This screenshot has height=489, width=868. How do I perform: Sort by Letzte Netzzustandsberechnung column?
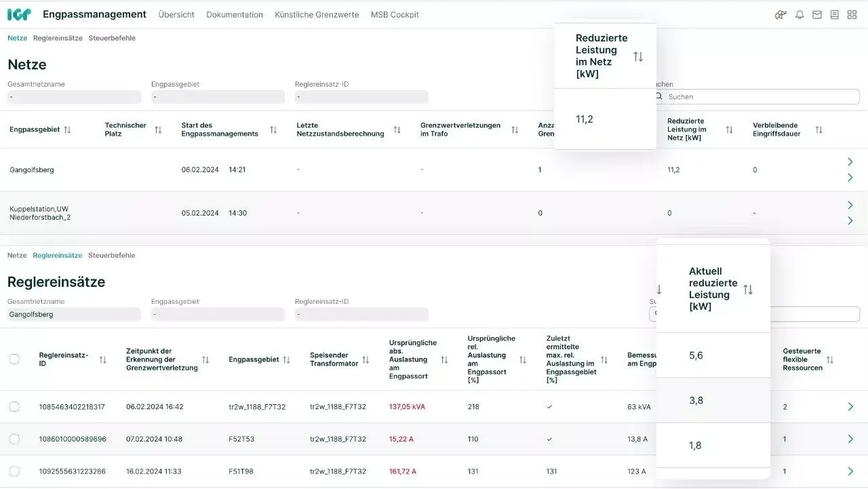(397, 130)
